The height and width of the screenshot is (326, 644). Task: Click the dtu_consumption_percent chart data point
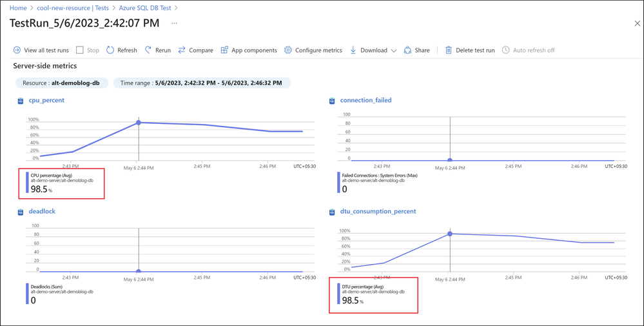(450, 234)
